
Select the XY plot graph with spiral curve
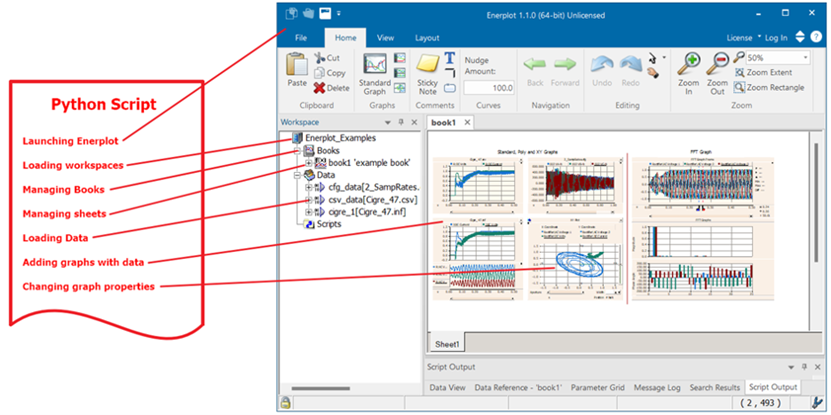(574, 259)
